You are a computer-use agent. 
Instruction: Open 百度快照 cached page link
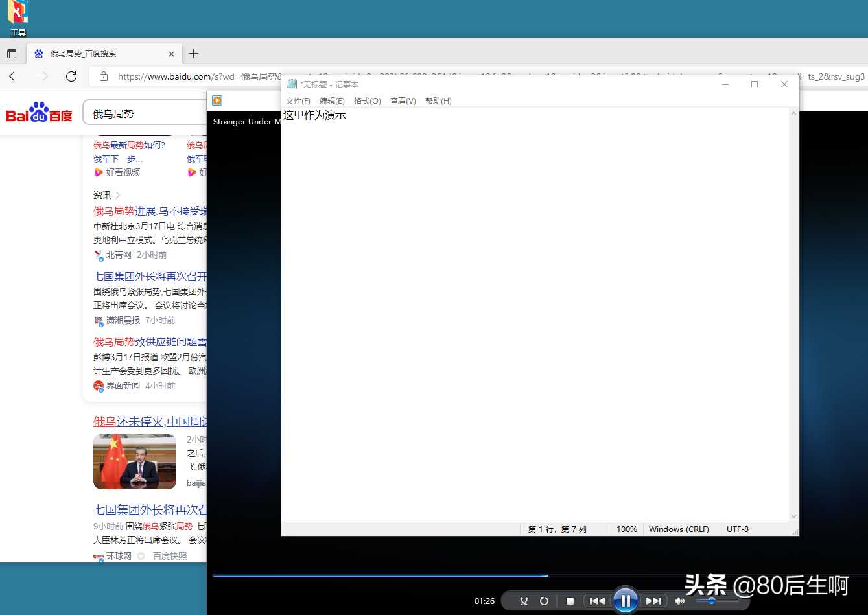coord(170,556)
